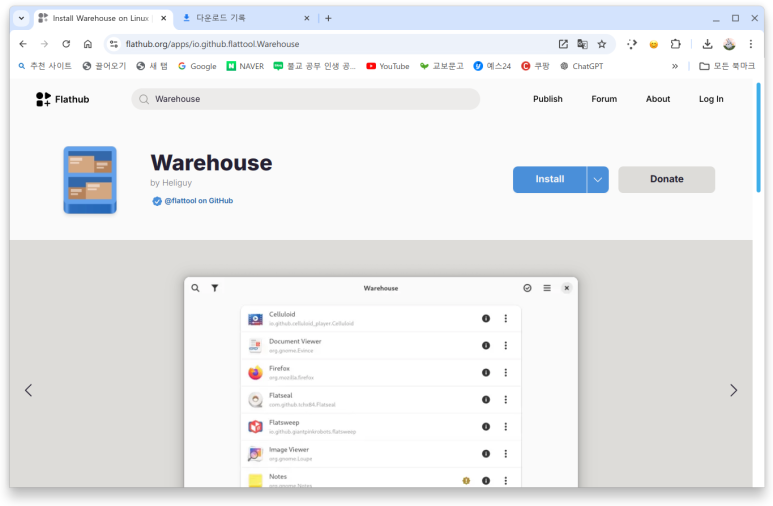773x506 pixels.
Task: Click the translate page icon
Action: click(x=582, y=44)
